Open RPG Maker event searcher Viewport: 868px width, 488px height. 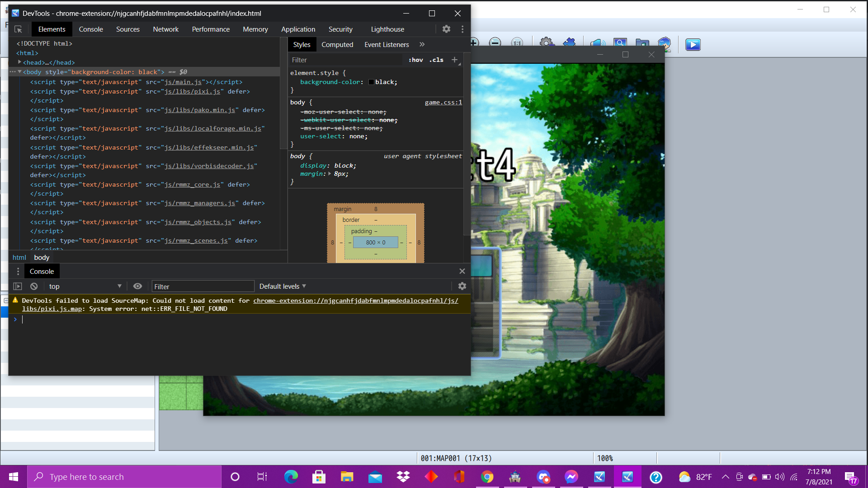tap(620, 44)
